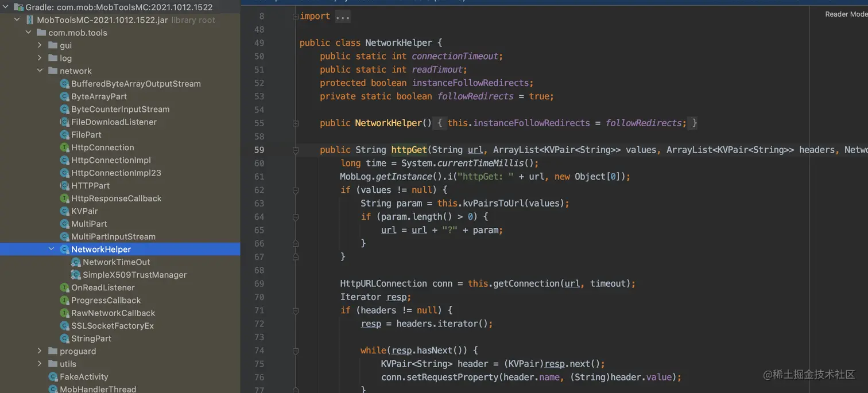The width and height of the screenshot is (868, 393).
Task: Click the MobToolsMC jar archive icon
Action: coord(30,20)
